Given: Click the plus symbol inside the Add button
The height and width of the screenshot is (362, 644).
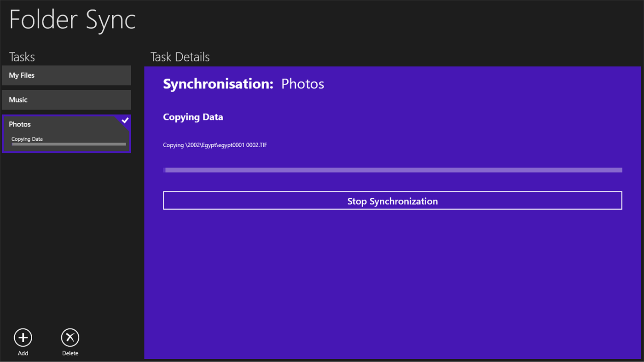Looking at the screenshot, I should click(23, 337).
